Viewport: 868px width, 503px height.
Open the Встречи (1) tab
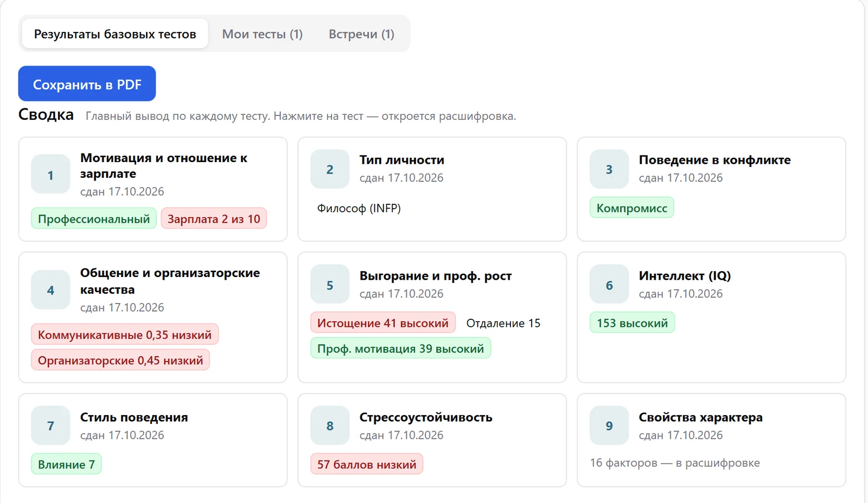(361, 34)
